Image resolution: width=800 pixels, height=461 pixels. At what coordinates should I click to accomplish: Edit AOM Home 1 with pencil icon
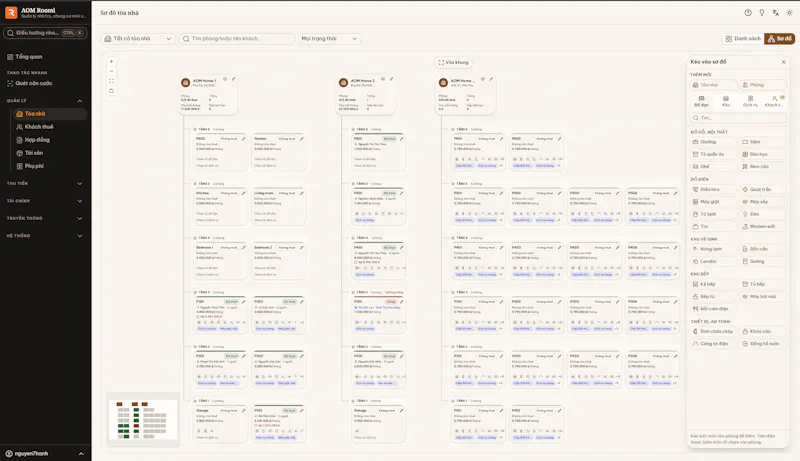234,79
